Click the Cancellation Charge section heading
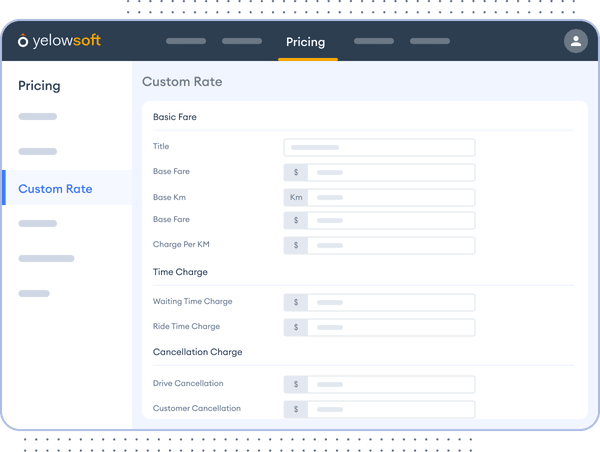 click(197, 352)
